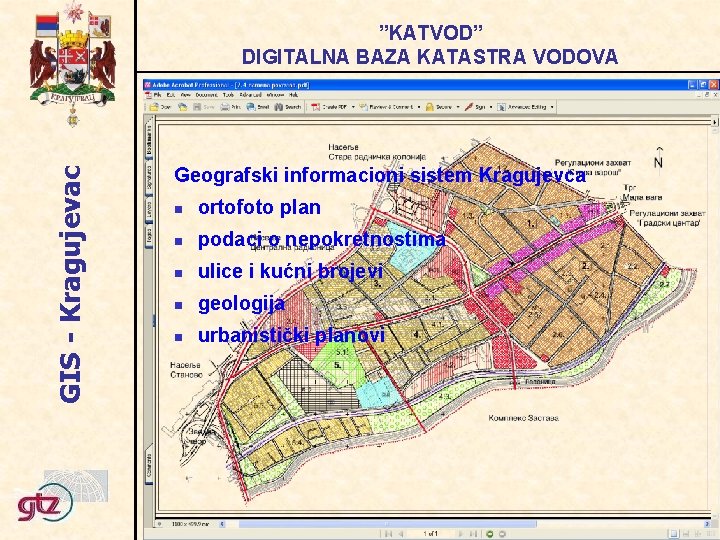The width and height of the screenshot is (720, 540).
Task: Restore the inner document window button
Action: coord(707,95)
